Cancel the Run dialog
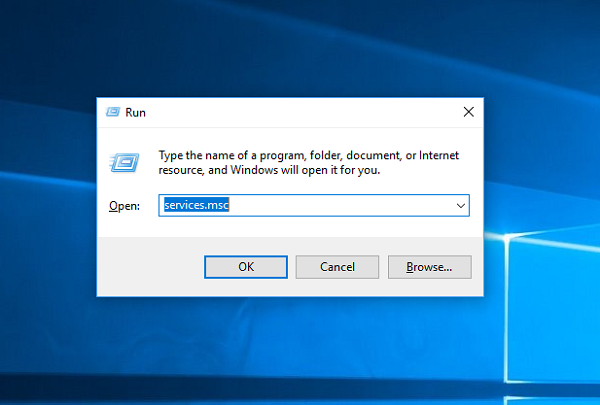This screenshot has height=405, width=600. click(x=337, y=267)
